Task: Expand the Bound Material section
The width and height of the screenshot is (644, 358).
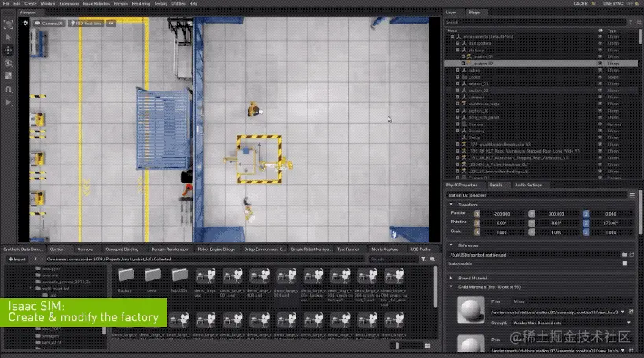Action: [x=451, y=279]
